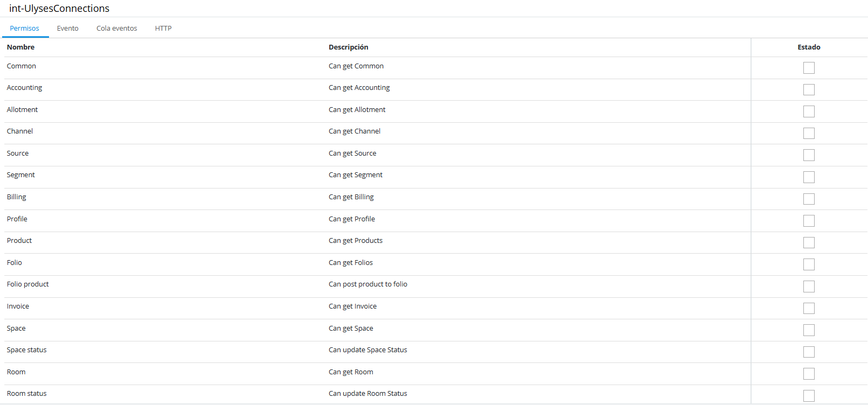Tick the Source permission checkbox
This screenshot has height=405, width=868.
(809, 155)
